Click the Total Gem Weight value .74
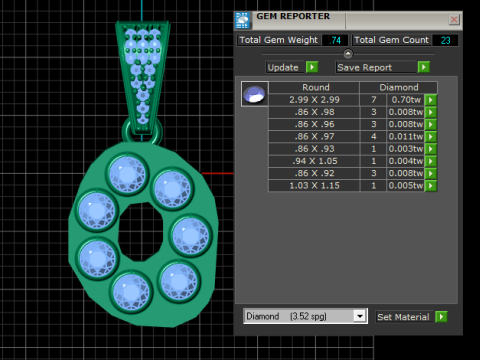The width and height of the screenshot is (480, 360). 335,40
